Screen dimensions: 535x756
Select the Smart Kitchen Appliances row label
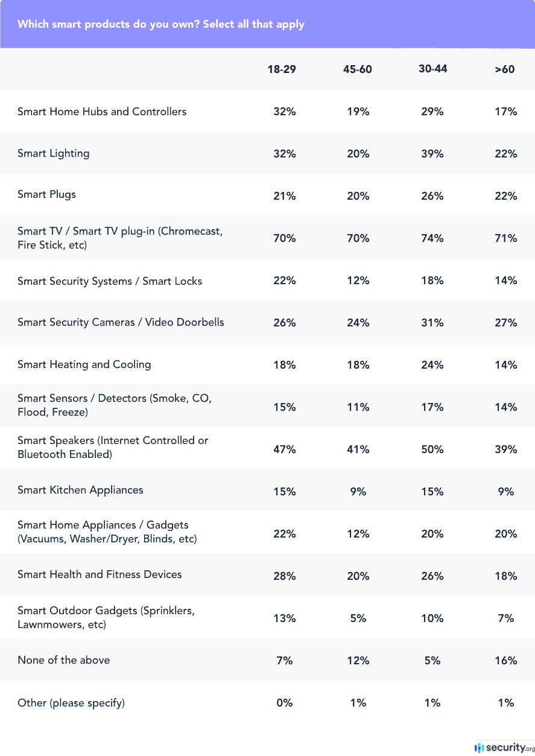coord(80,490)
